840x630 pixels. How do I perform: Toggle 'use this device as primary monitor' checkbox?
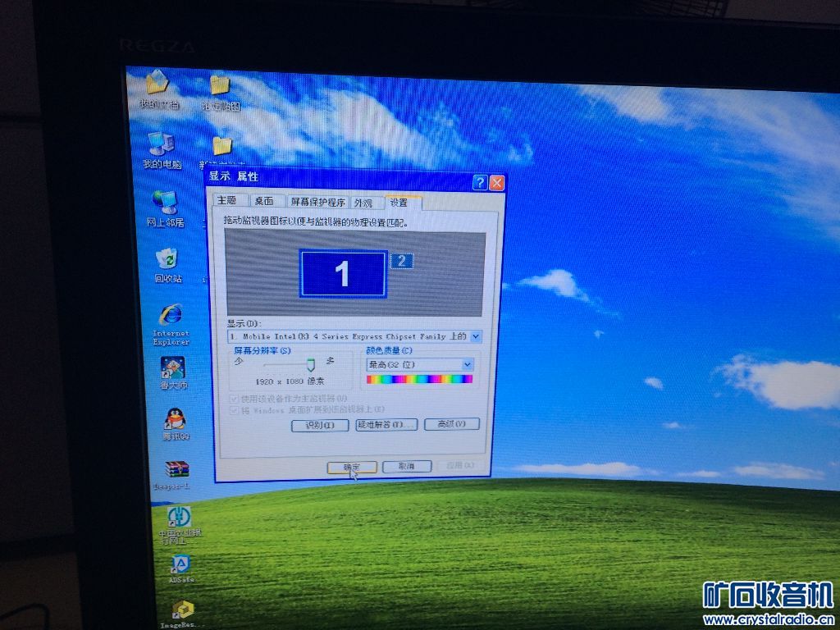pyautogui.click(x=234, y=399)
